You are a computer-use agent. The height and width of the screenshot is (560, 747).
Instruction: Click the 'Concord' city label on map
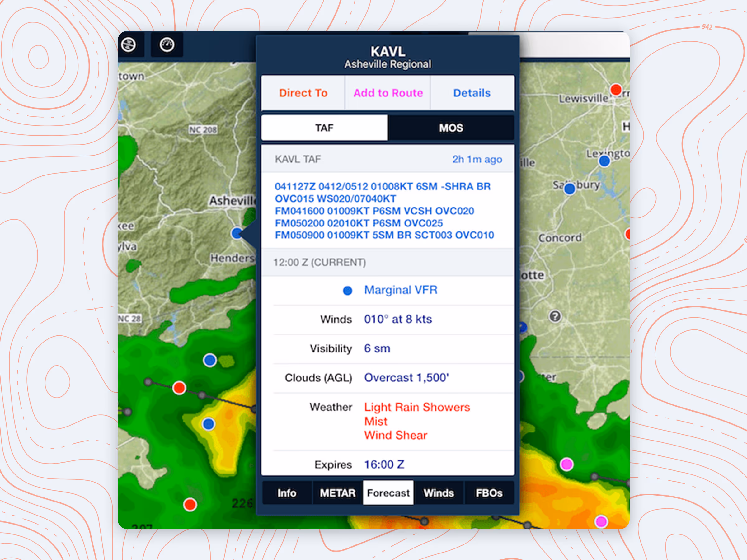(x=560, y=238)
